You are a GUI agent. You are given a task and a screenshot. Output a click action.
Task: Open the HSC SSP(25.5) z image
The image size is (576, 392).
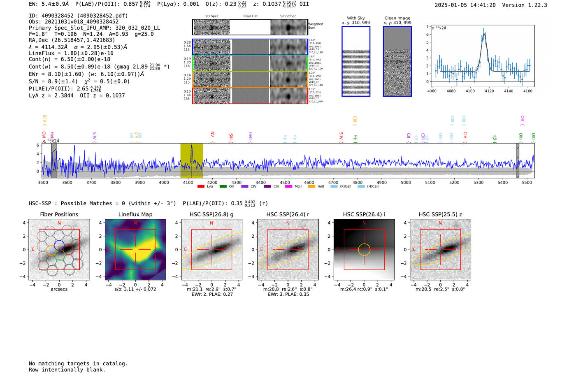[440, 250]
